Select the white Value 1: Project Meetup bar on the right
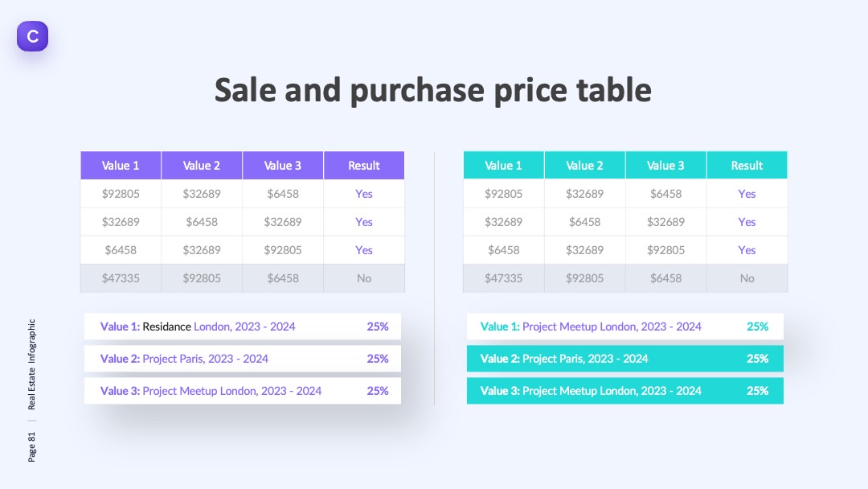This screenshot has width=868, height=489. (x=625, y=327)
